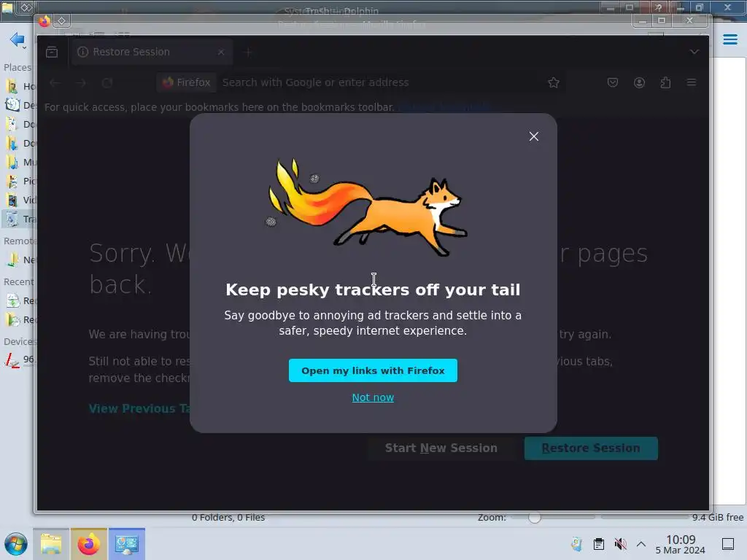Select Desktop in Dolphin Places
This screenshot has width=747, height=560.
(19, 105)
